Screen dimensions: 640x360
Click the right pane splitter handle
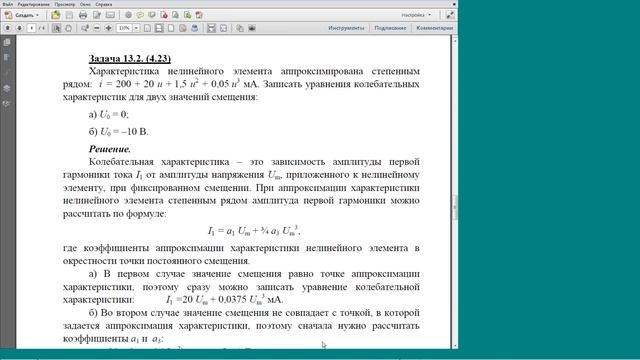click(455, 207)
